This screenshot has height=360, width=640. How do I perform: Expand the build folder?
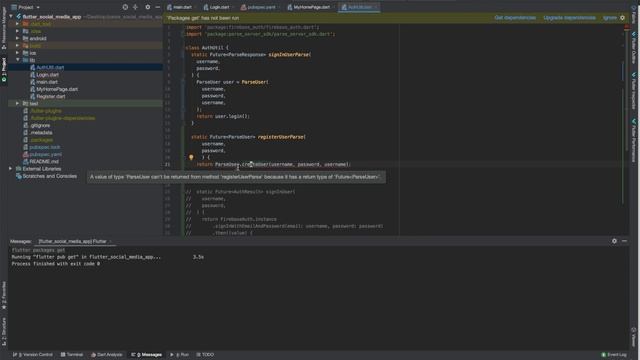[x=18, y=46]
